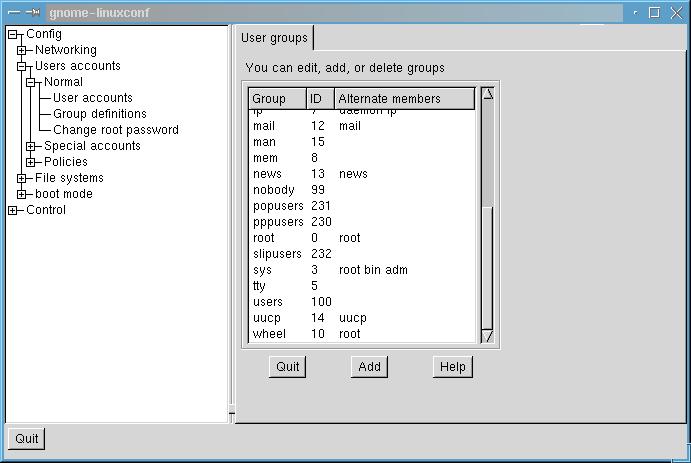Click the Control tree label

coord(46,210)
